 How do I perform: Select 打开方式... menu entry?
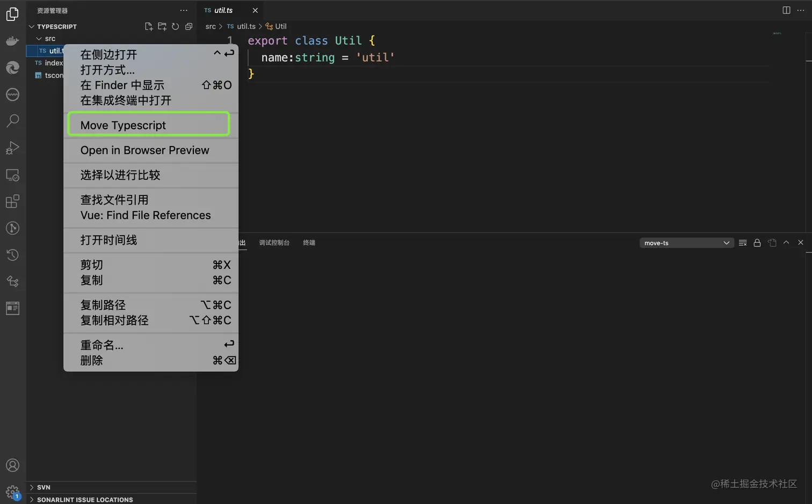click(x=151, y=70)
